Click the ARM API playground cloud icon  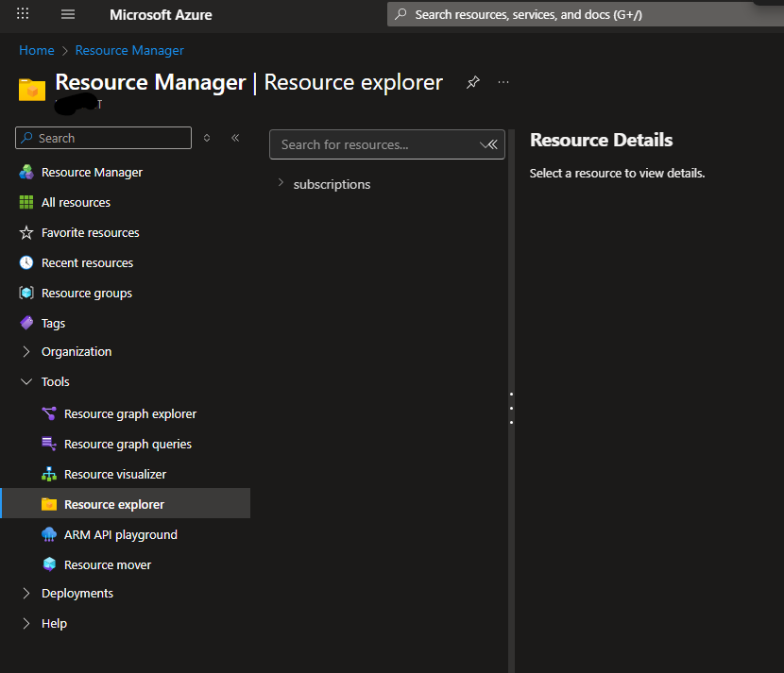tap(49, 535)
